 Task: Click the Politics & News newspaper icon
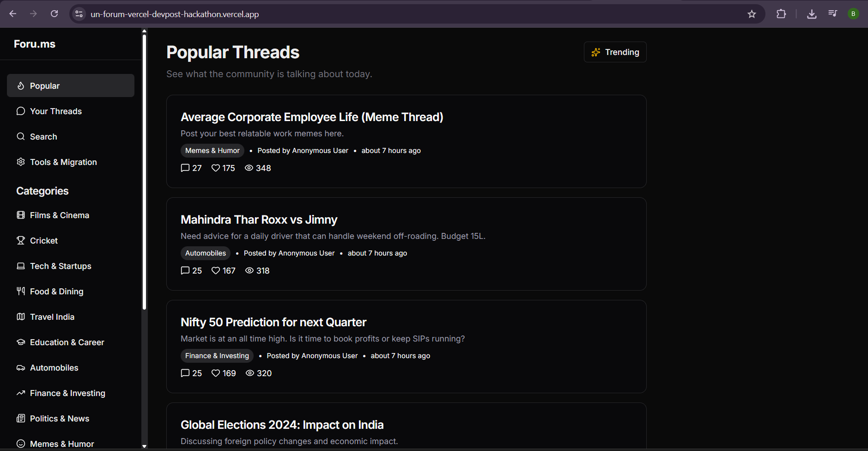[x=21, y=418]
